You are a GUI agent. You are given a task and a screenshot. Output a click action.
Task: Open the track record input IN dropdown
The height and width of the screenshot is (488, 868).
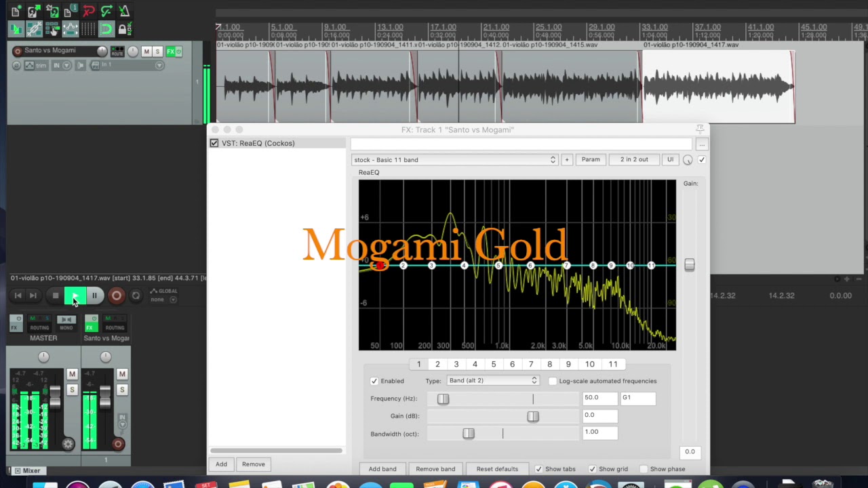(61, 65)
